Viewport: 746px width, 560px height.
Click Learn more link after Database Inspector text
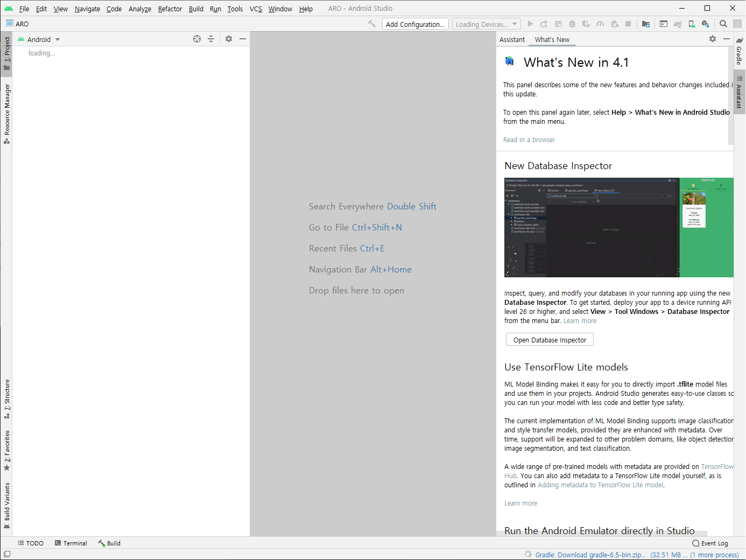580,320
